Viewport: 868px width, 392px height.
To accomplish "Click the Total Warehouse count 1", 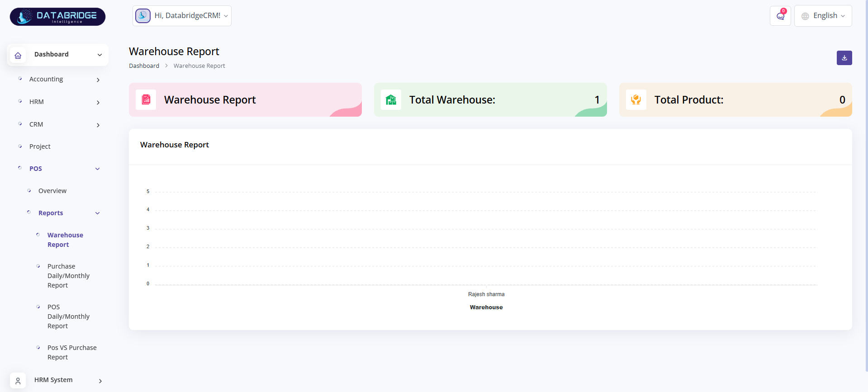I will (x=597, y=100).
